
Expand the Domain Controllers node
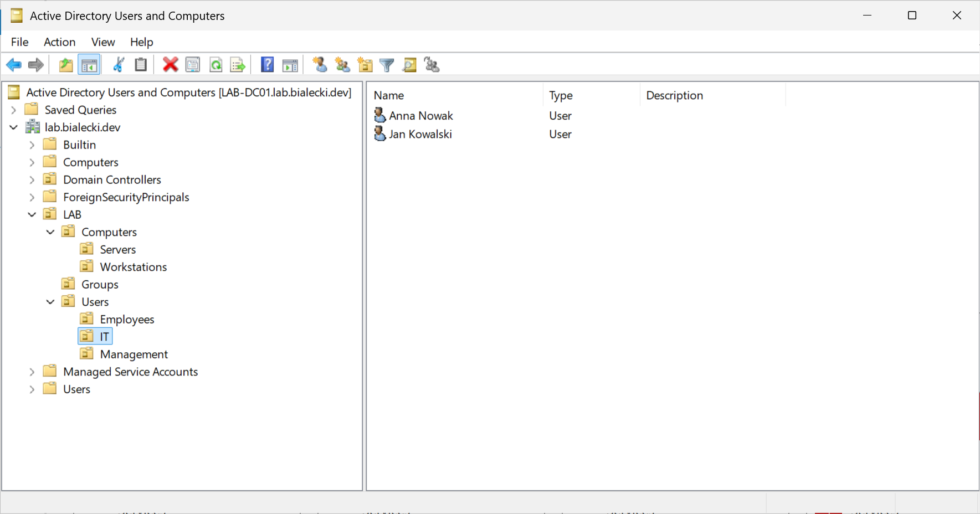[x=32, y=180]
